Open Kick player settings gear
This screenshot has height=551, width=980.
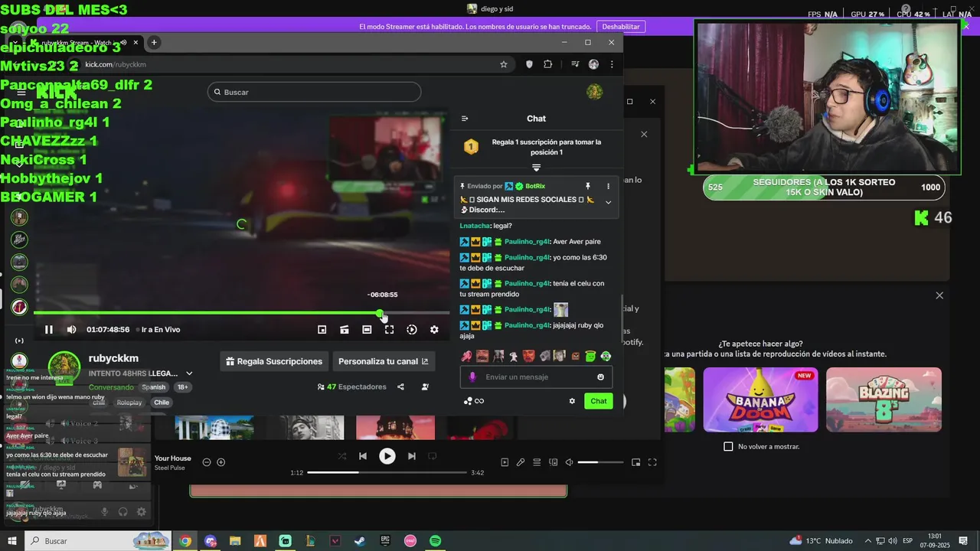click(x=434, y=330)
